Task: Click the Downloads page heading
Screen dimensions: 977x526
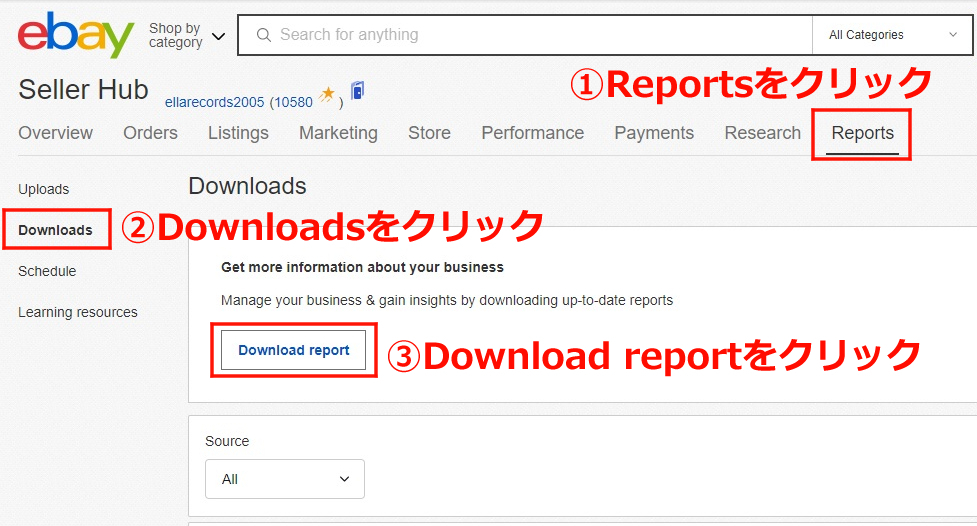Action: point(247,186)
